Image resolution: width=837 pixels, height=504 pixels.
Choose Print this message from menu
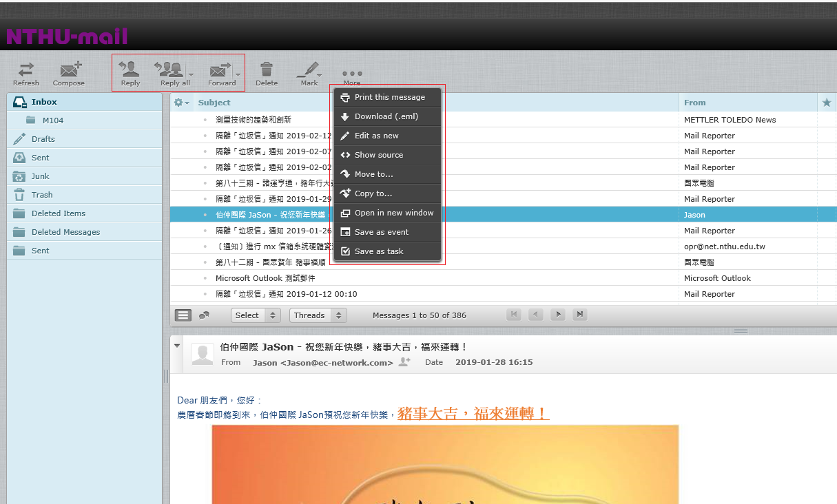389,97
